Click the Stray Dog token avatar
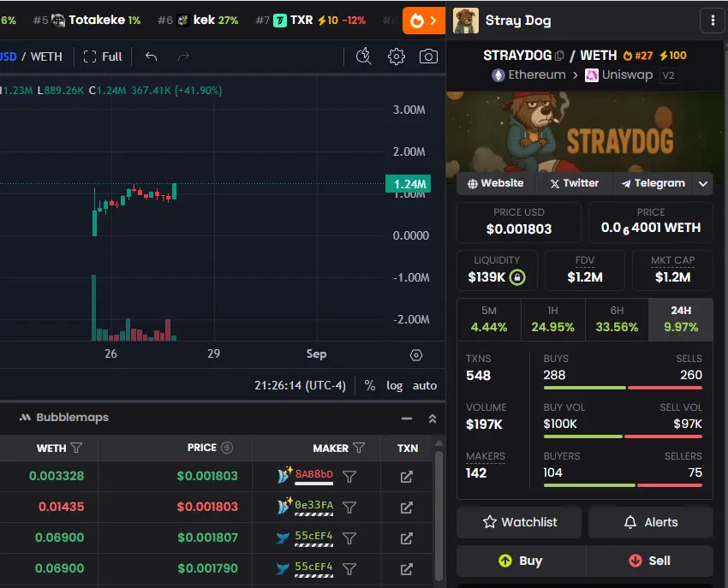 (466, 21)
